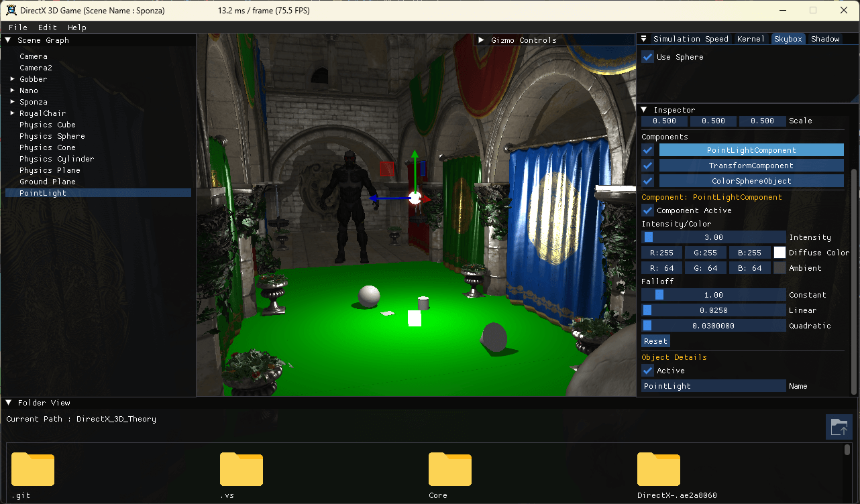Open the .vs folder icon

click(x=241, y=469)
